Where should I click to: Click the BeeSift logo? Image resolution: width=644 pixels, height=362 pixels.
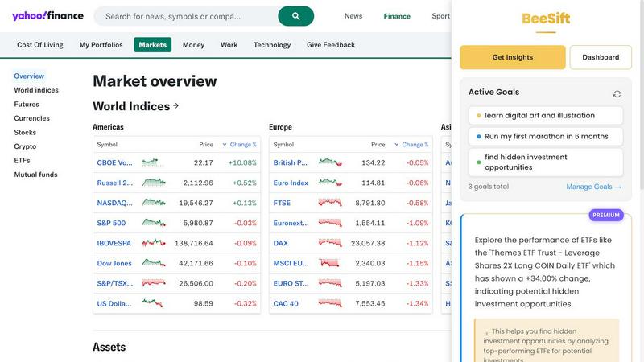click(546, 19)
